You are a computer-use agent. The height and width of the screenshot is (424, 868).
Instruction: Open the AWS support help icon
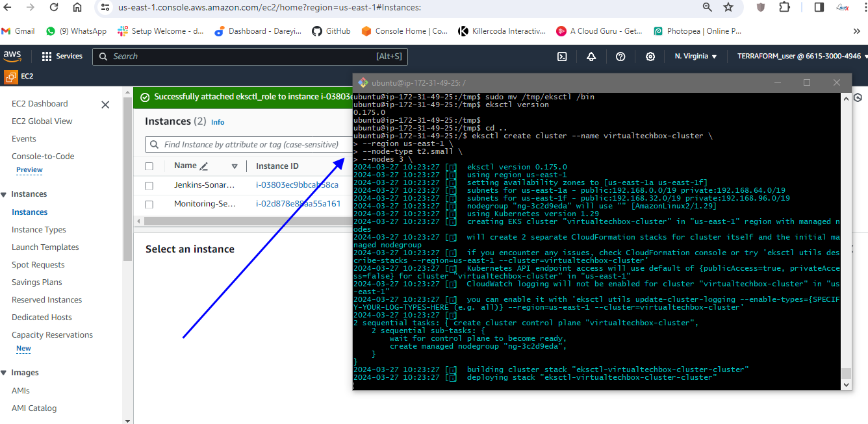tap(620, 56)
